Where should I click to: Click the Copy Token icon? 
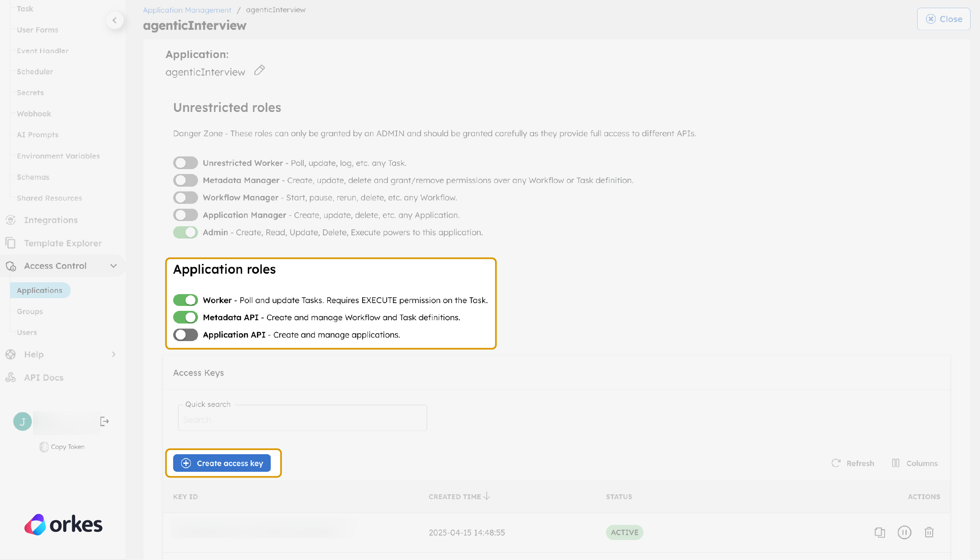click(44, 446)
